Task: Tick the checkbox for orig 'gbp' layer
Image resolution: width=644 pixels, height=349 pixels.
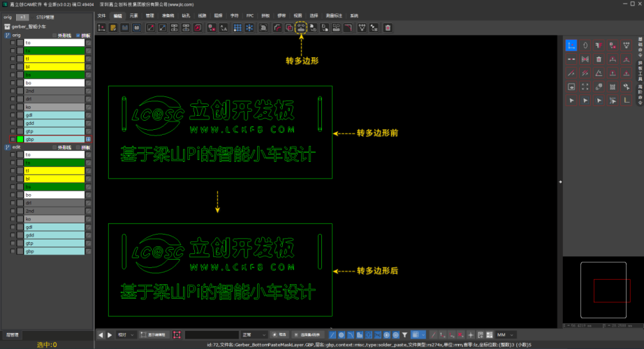Action: click(x=13, y=140)
